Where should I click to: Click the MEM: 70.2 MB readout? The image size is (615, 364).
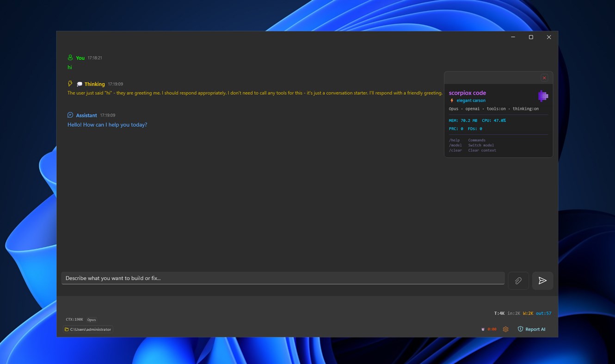pyautogui.click(x=463, y=120)
